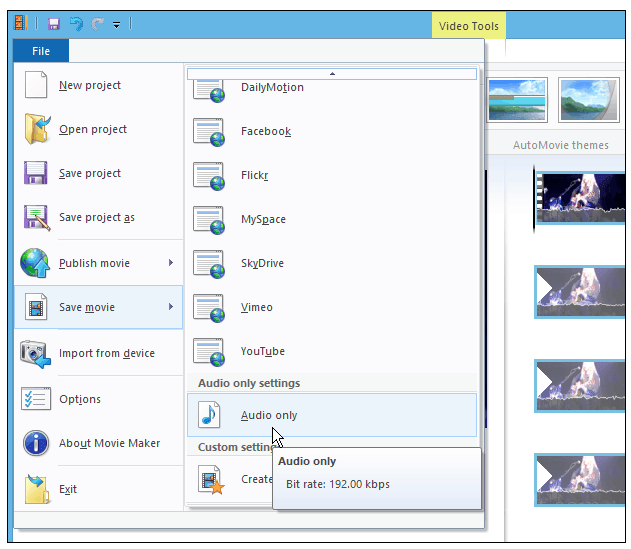Choose Save project as menu entry
Viewport: 631px width, 549px height.
(99, 217)
